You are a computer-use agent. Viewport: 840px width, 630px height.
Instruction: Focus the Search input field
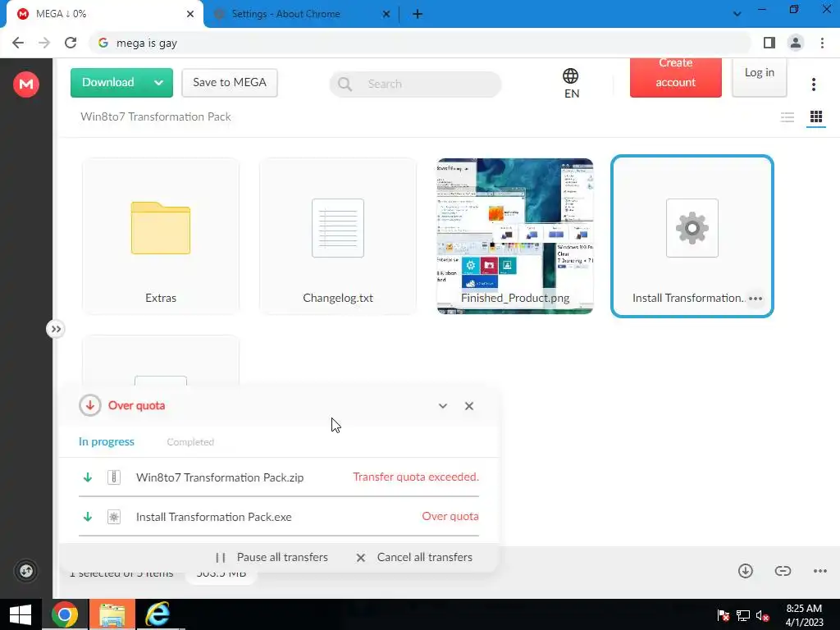(x=415, y=84)
